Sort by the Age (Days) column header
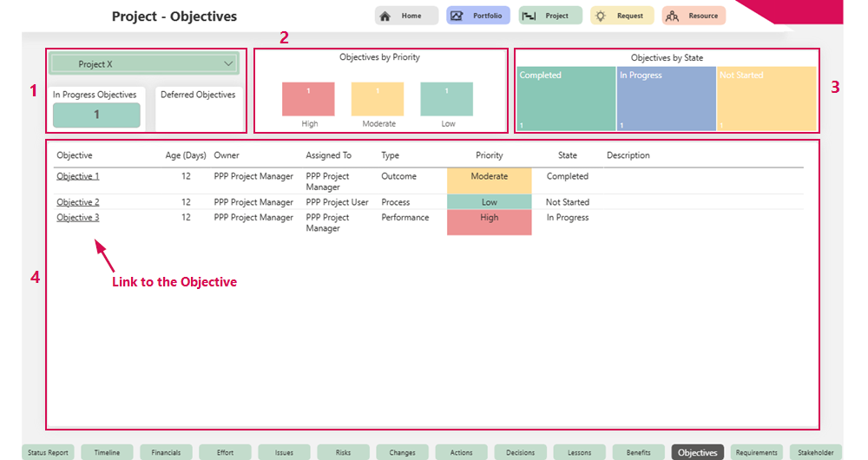This screenshot has height=460, width=868. [x=186, y=155]
